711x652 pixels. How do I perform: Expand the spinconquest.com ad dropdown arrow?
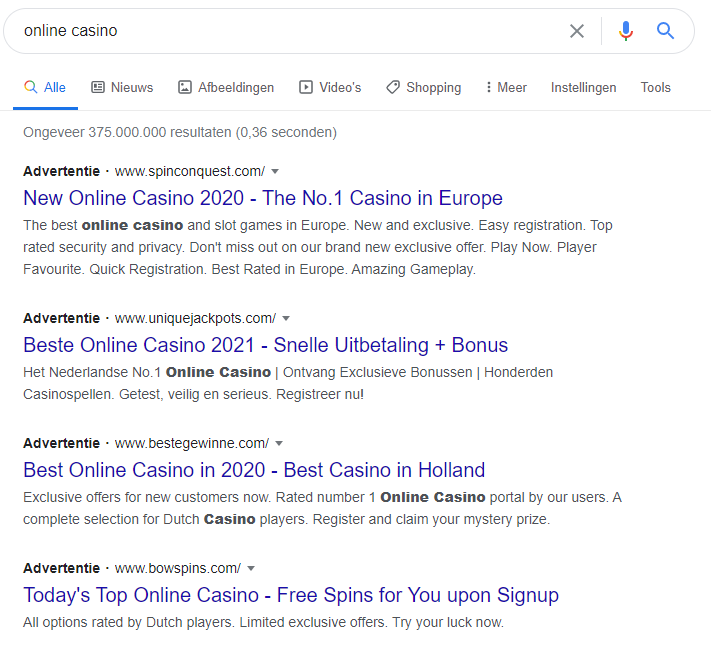(275, 171)
